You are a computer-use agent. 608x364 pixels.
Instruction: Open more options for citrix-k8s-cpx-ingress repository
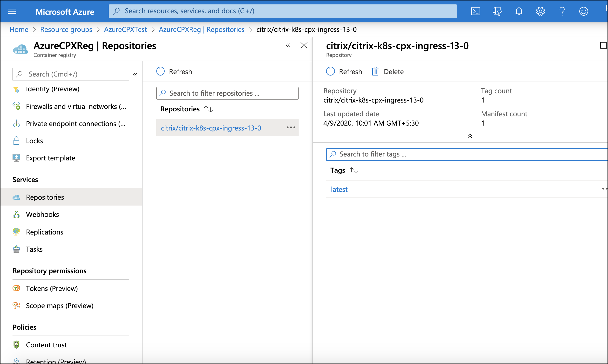291,127
